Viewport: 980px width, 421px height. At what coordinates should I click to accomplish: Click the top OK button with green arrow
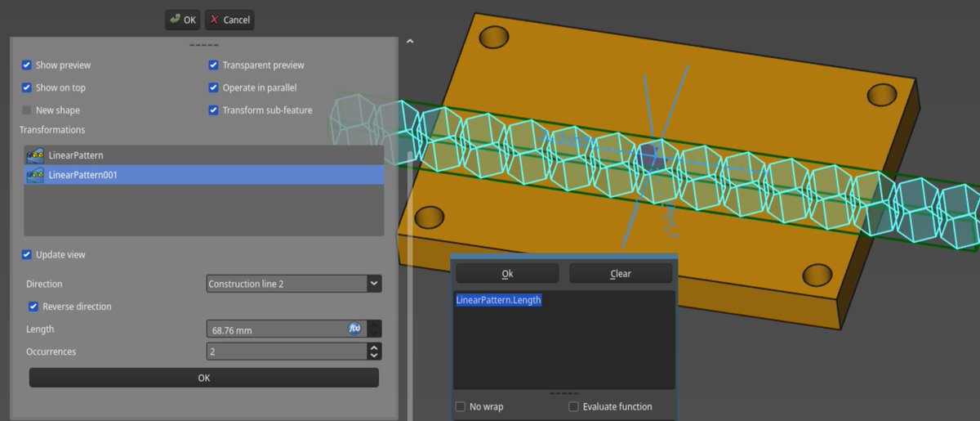[x=182, y=20]
